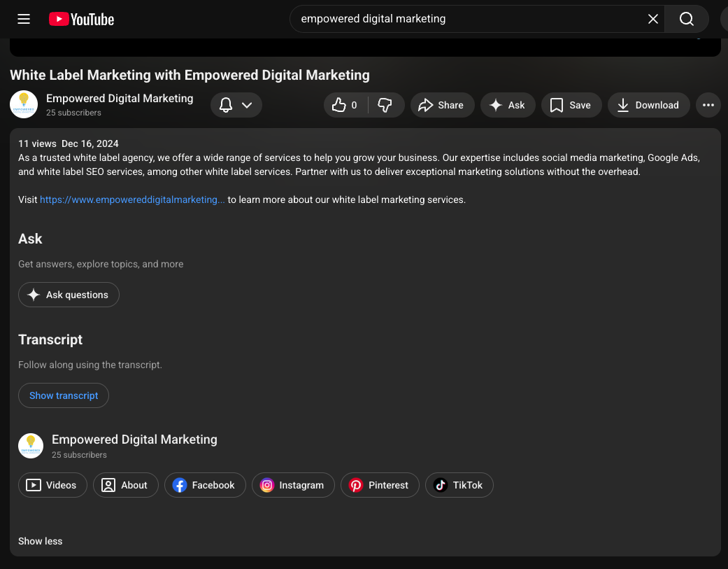Save the video to a playlist
The image size is (728, 569).
[571, 105]
